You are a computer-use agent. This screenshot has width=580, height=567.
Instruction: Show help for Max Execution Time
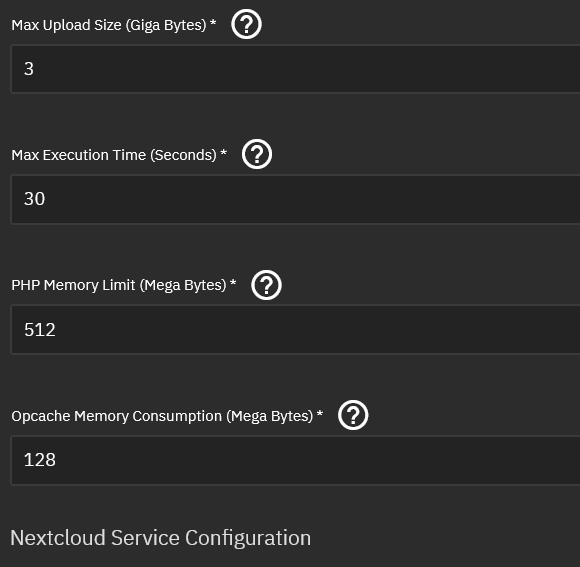point(257,154)
